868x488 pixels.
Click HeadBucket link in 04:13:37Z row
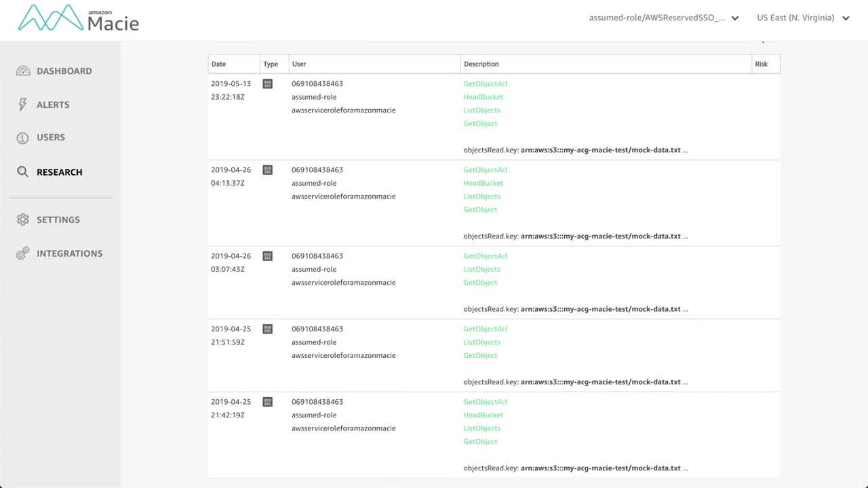point(483,183)
